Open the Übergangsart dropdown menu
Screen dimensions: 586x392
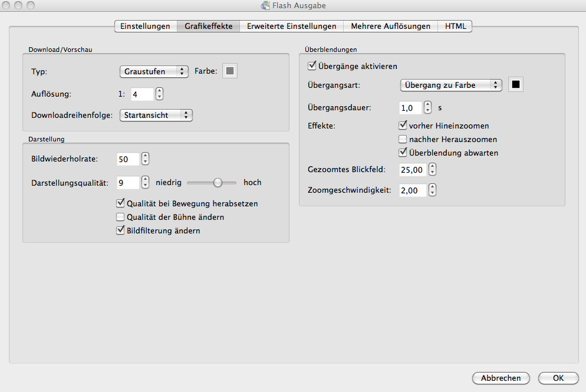[451, 85]
